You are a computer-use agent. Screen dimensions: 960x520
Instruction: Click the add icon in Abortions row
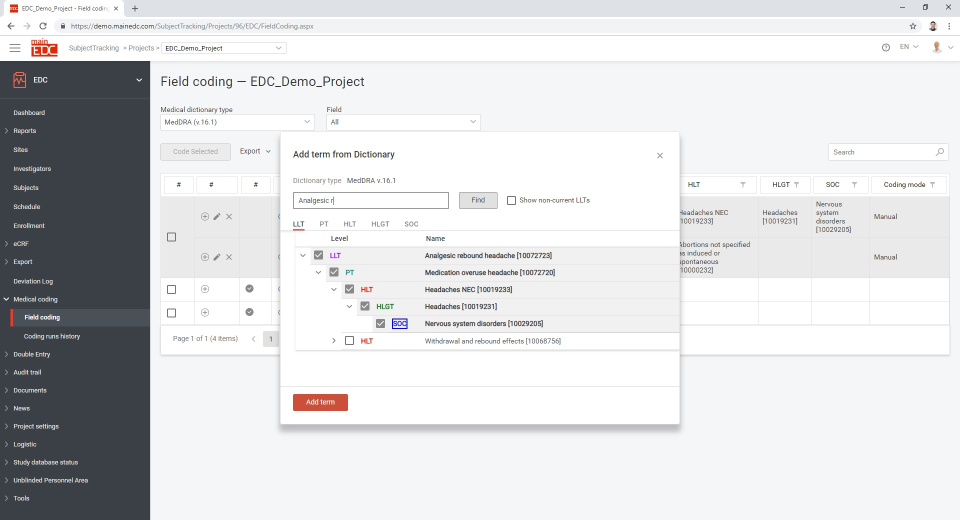click(x=205, y=257)
